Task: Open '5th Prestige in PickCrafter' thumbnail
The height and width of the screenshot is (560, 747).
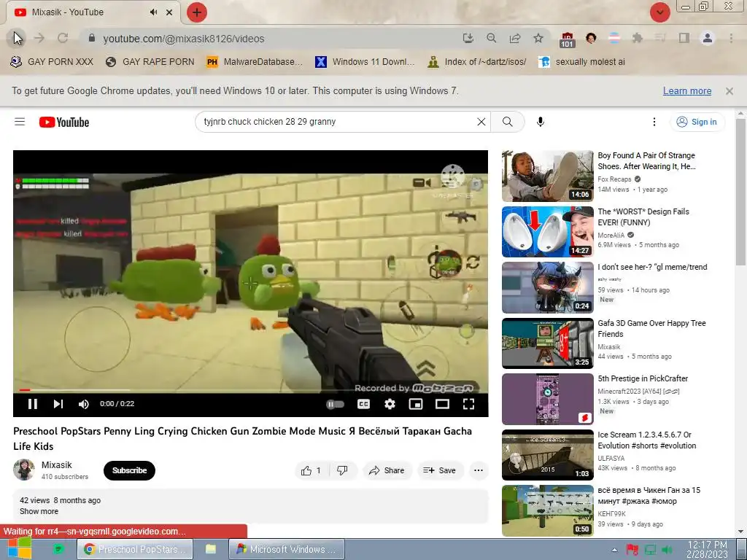Action: click(547, 399)
